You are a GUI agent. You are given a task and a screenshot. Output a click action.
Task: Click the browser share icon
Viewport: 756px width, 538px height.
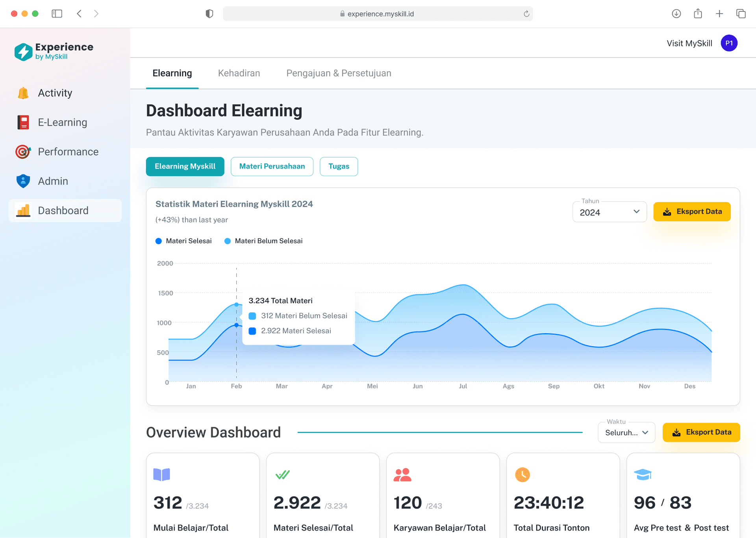click(698, 13)
